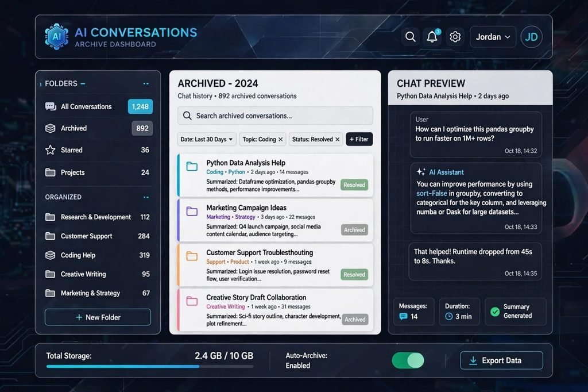Click the + Filter button

point(359,139)
